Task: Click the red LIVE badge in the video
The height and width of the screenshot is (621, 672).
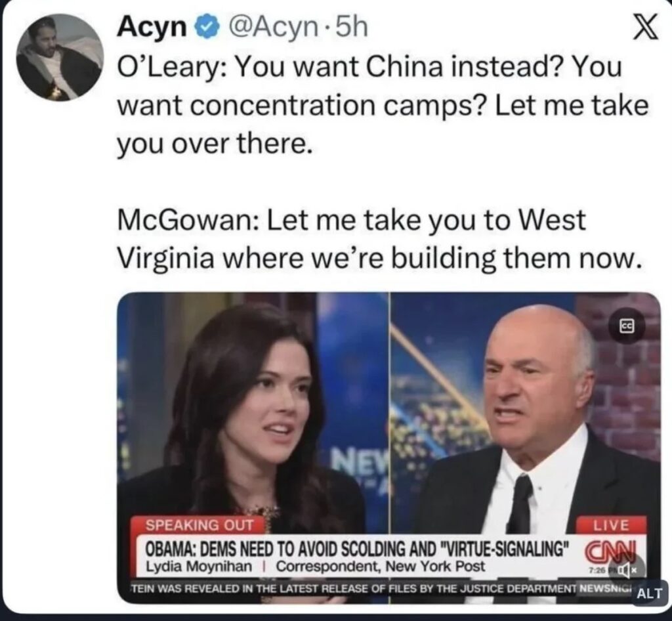Action: [611, 525]
